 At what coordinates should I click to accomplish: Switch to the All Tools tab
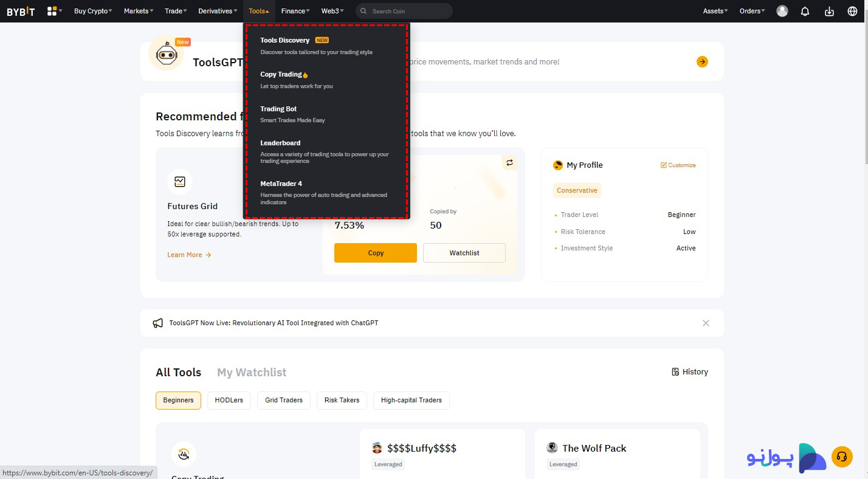(x=179, y=372)
